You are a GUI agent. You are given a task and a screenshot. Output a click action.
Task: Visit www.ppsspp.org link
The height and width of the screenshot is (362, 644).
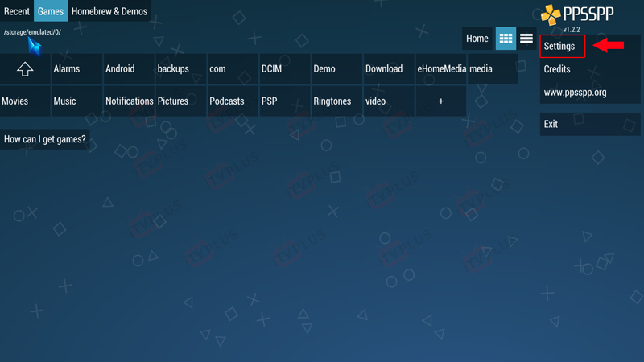[x=590, y=93]
